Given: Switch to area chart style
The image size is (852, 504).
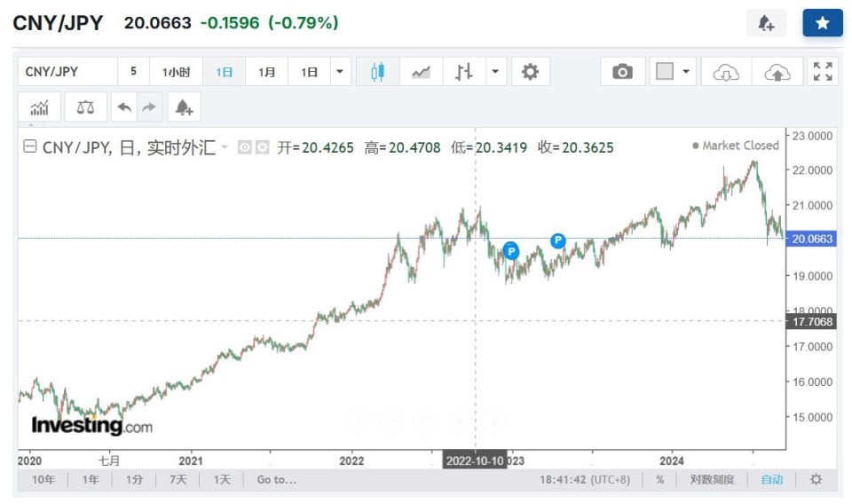Looking at the screenshot, I should tap(421, 72).
